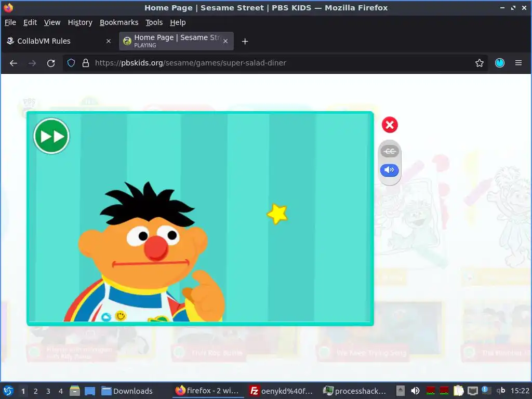Click the green fast-forward skip button
This screenshot has height=399, width=532.
click(51, 136)
